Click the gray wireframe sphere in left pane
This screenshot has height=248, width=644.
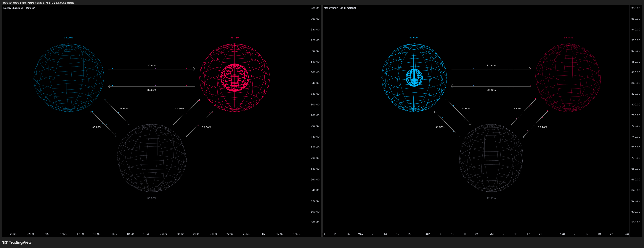point(152,158)
